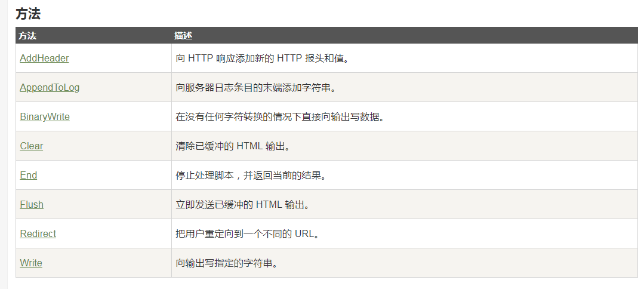Viewport: 644px width, 289px height.
Task: Select description '清除已缓冲的 HTML 输出。'
Action: 233,146
